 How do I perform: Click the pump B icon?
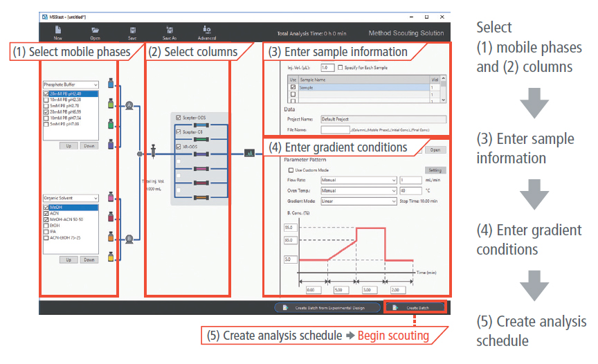pyautogui.click(x=129, y=239)
